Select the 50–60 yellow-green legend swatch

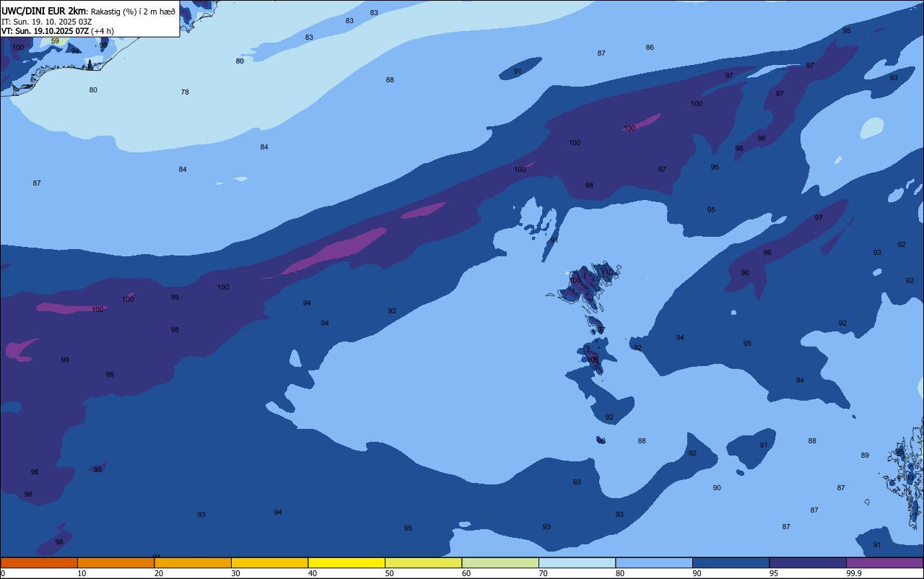[x=423, y=562]
